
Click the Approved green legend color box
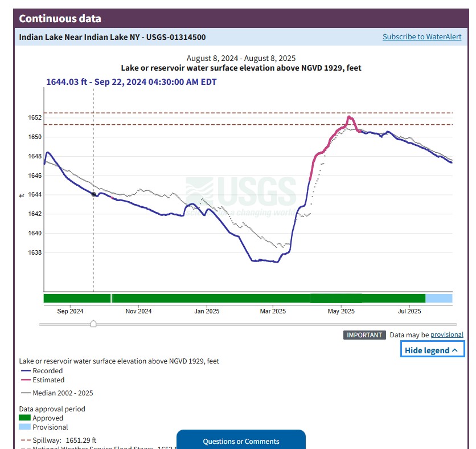(25, 418)
